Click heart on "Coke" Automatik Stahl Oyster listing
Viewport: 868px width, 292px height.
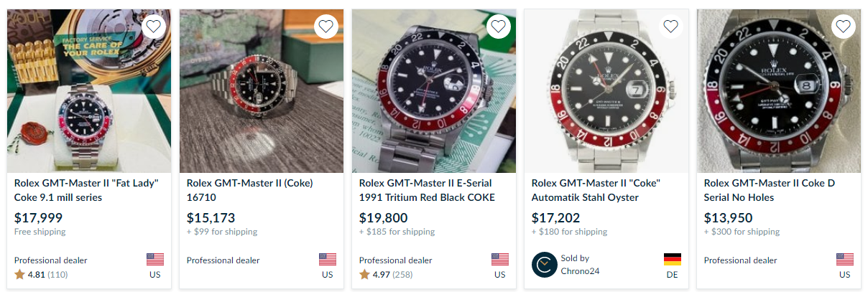671,27
